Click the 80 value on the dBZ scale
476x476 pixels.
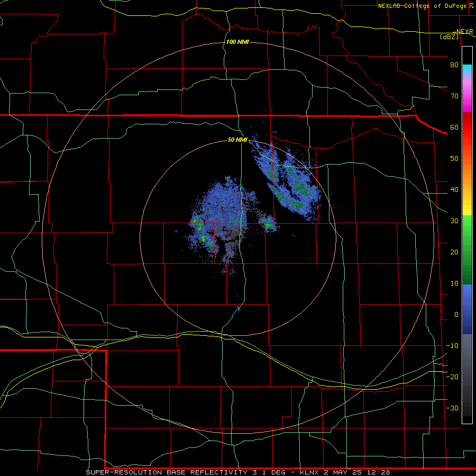pos(454,65)
